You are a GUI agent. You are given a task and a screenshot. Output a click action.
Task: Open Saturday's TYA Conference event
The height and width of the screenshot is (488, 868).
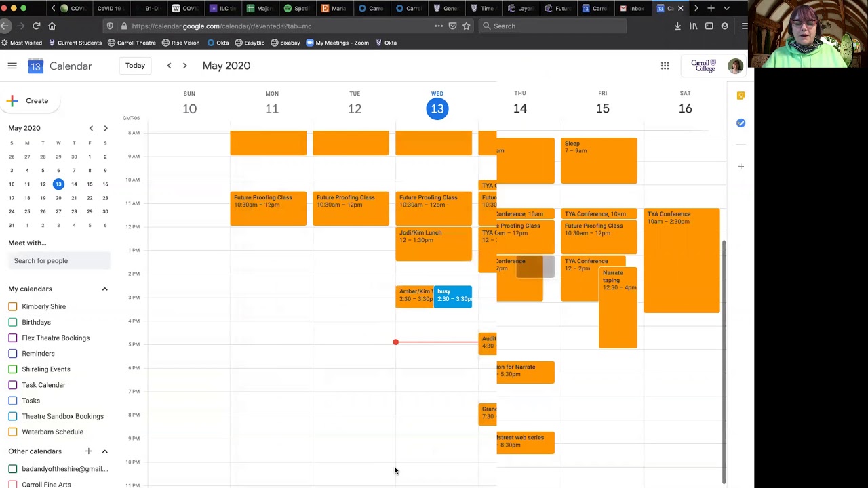[682, 261]
